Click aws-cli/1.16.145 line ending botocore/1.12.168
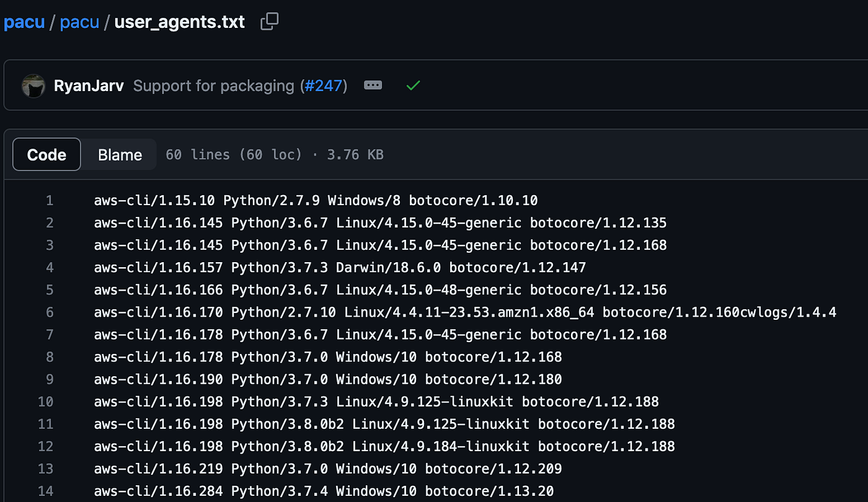This screenshot has height=502, width=868. click(380, 245)
